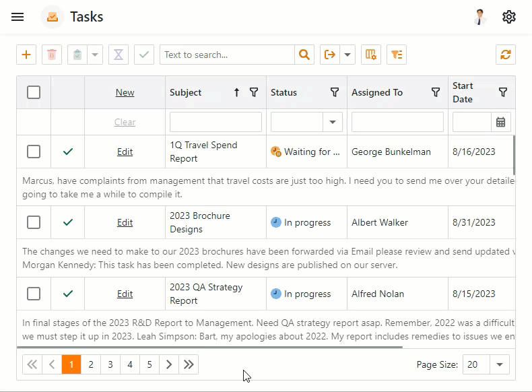Image resolution: width=532 pixels, height=392 pixels.
Task: Go to previous page of pager
Action: click(52, 364)
